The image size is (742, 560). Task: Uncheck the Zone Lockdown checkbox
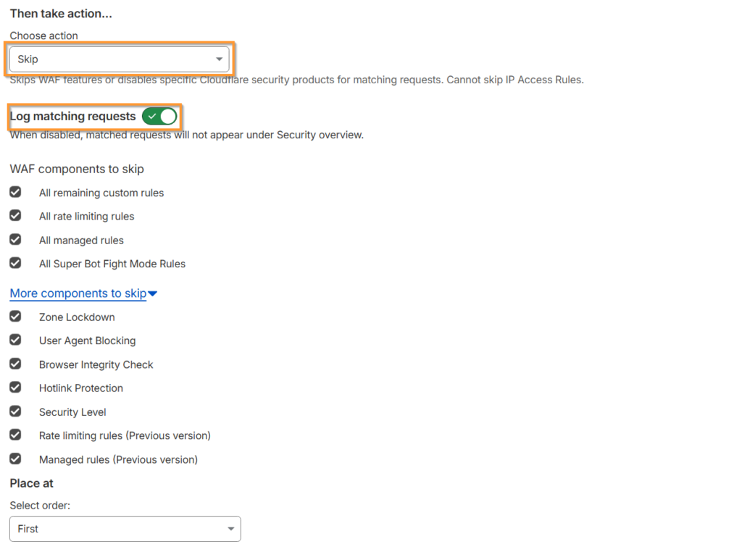(x=15, y=317)
